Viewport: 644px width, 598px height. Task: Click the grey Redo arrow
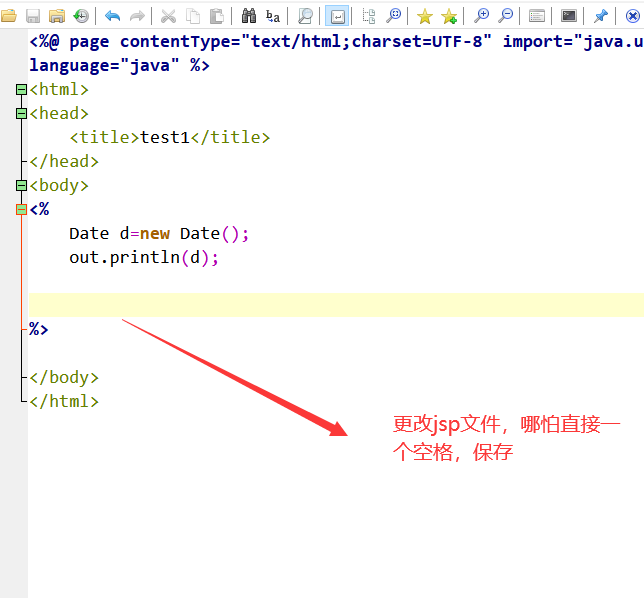(137, 16)
